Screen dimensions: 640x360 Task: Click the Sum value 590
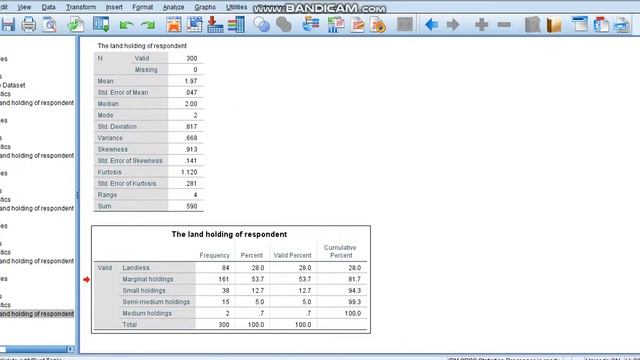pos(191,207)
